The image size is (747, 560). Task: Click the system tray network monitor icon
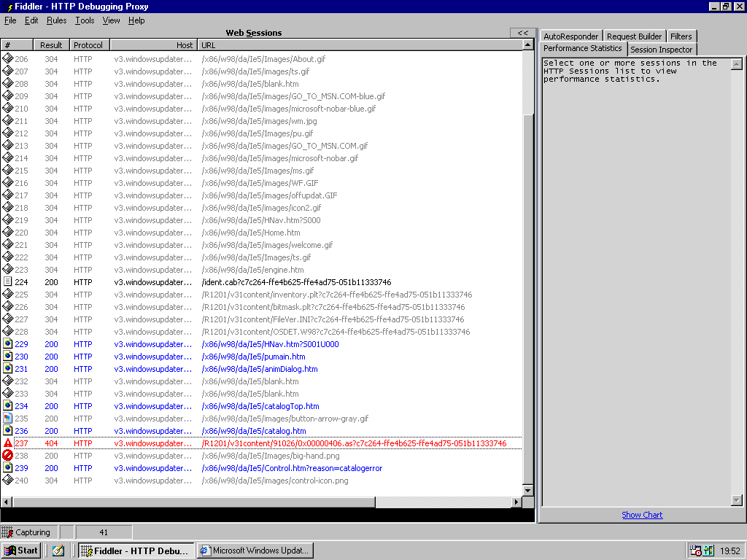click(x=708, y=551)
